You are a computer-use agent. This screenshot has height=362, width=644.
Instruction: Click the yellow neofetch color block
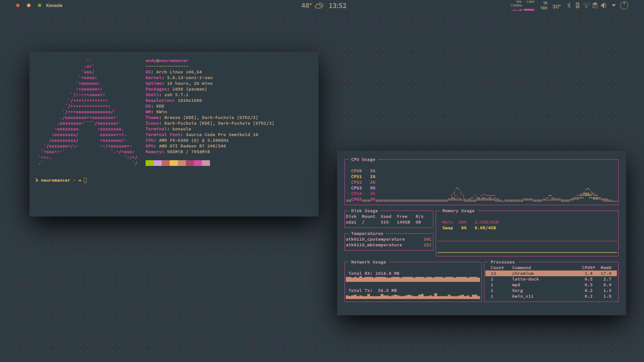(174, 163)
